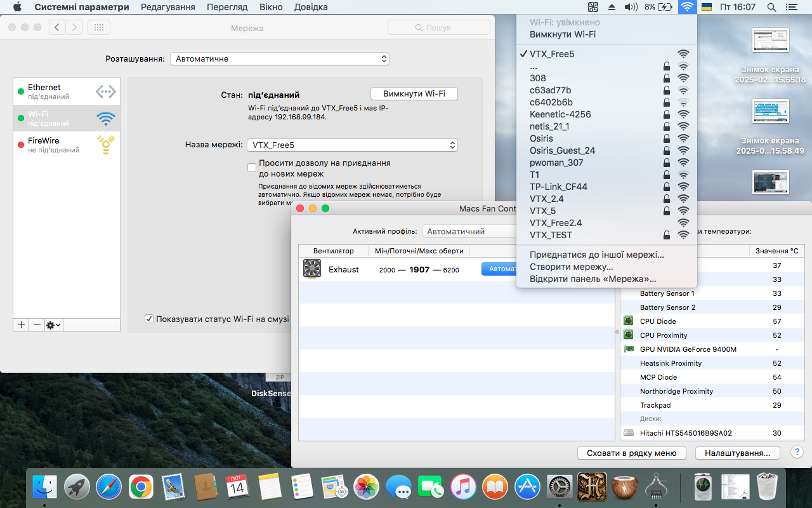Click the Вимкнути Wi-Fi button in the Network pane

point(414,93)
